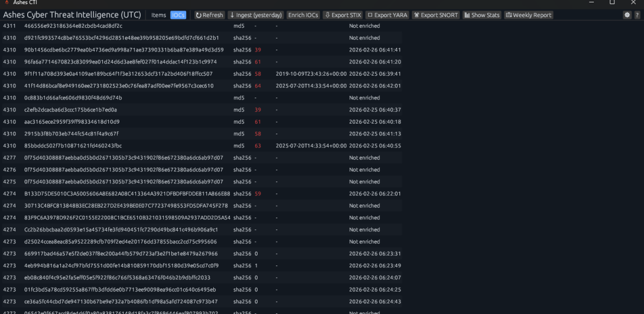
Task: Select md5 hash 2915b3f8b703eb744fc54c81f4a9c67f
Action: (71, 134)
